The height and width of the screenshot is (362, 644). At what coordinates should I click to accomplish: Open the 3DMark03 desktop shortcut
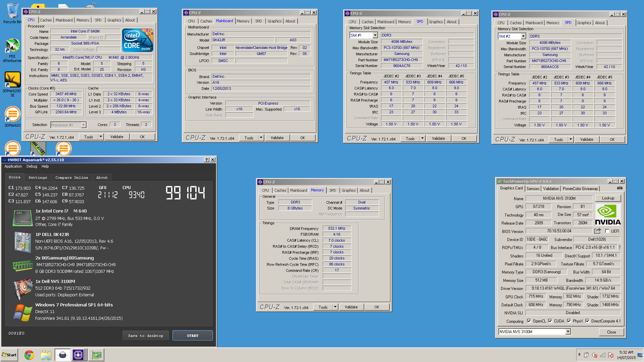pos(12,116)
